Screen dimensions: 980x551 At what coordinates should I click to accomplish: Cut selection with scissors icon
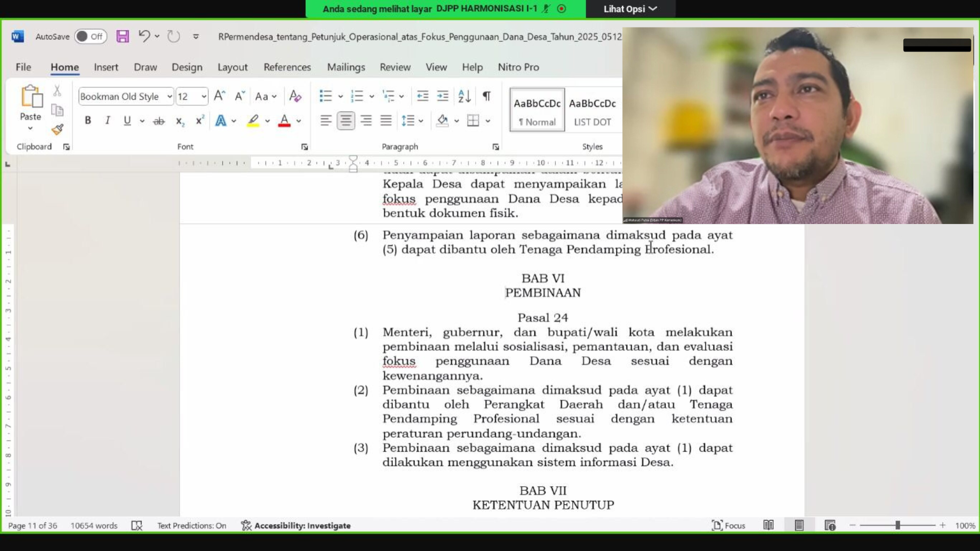tap(57, 91)
